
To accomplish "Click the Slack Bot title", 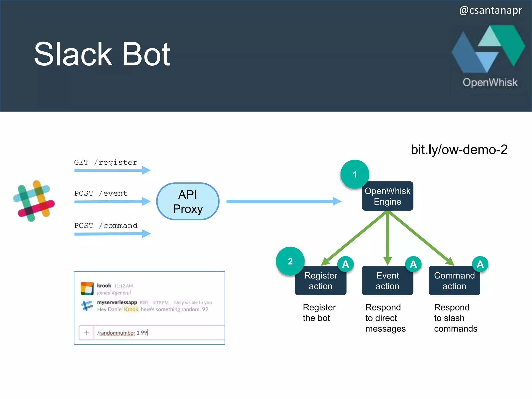I will point(102,54).
